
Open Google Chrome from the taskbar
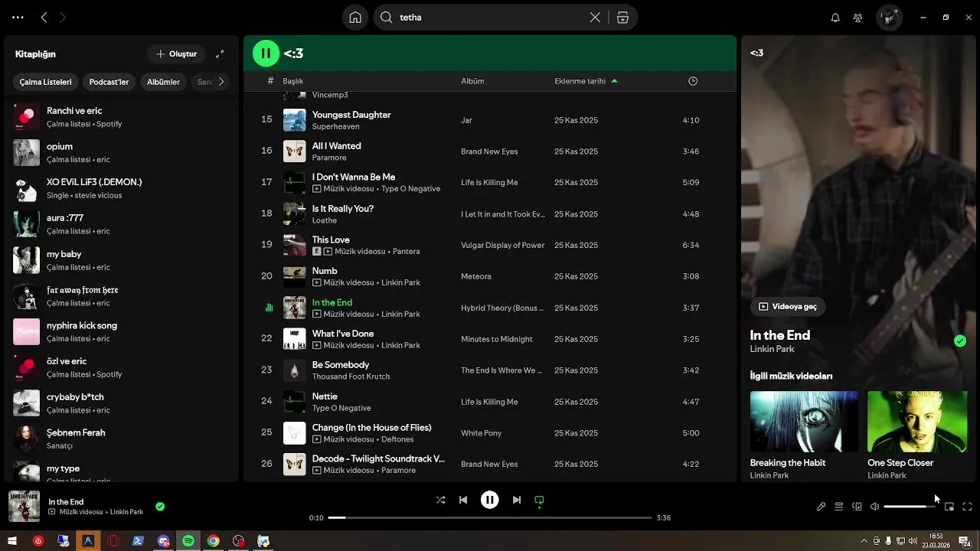pyautogui.click(x=214, y=541)
